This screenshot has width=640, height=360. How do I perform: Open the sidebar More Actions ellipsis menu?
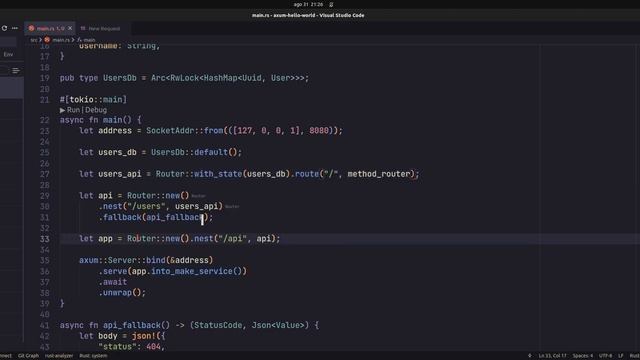(x=15, y=28)
